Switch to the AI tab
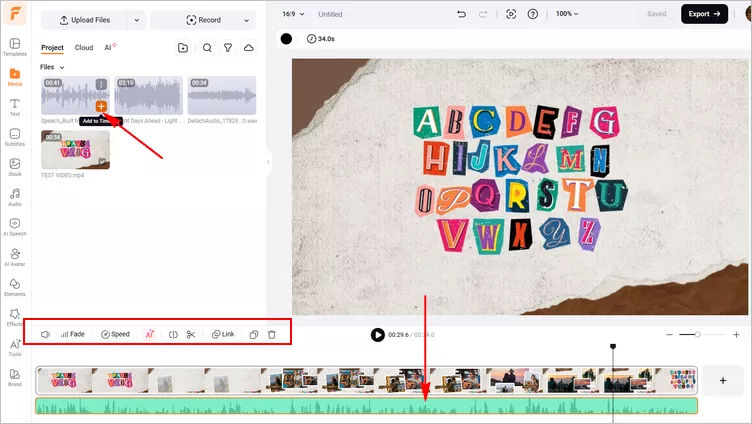Viewport: 752px width, 424px height. [x=110, y=47]
